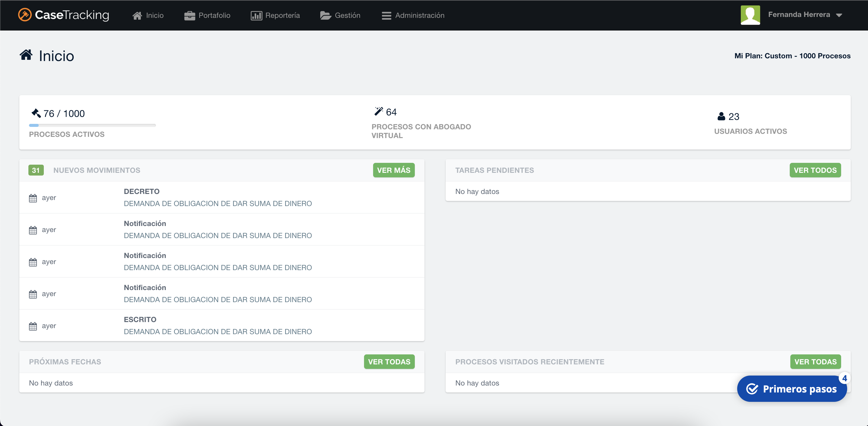
Task: Click 'ayer' date in DECRETO row
Action: point(49,198)
